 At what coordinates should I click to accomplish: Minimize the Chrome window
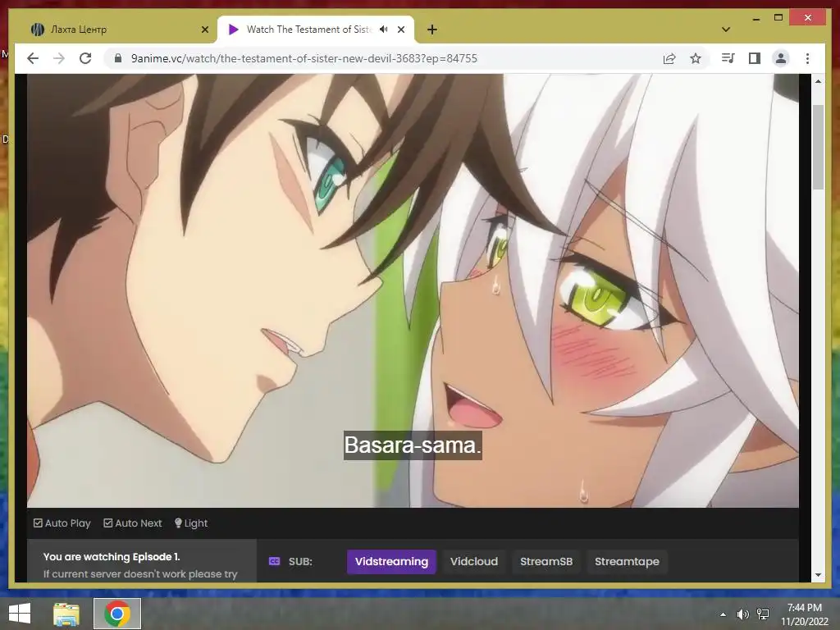[756, 18]
